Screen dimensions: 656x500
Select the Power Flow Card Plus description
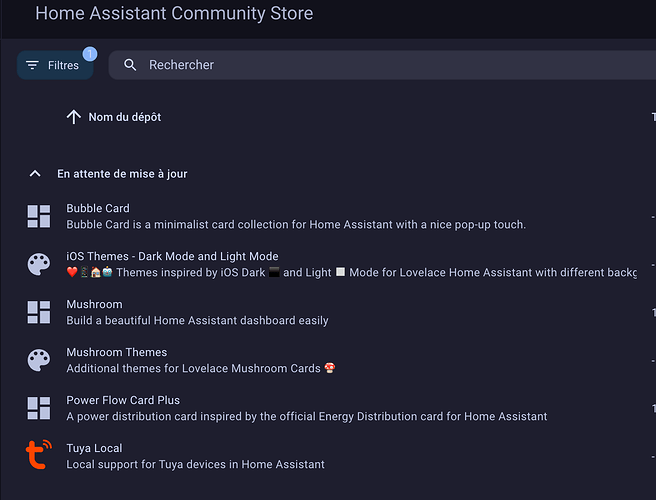click(307, 416)
